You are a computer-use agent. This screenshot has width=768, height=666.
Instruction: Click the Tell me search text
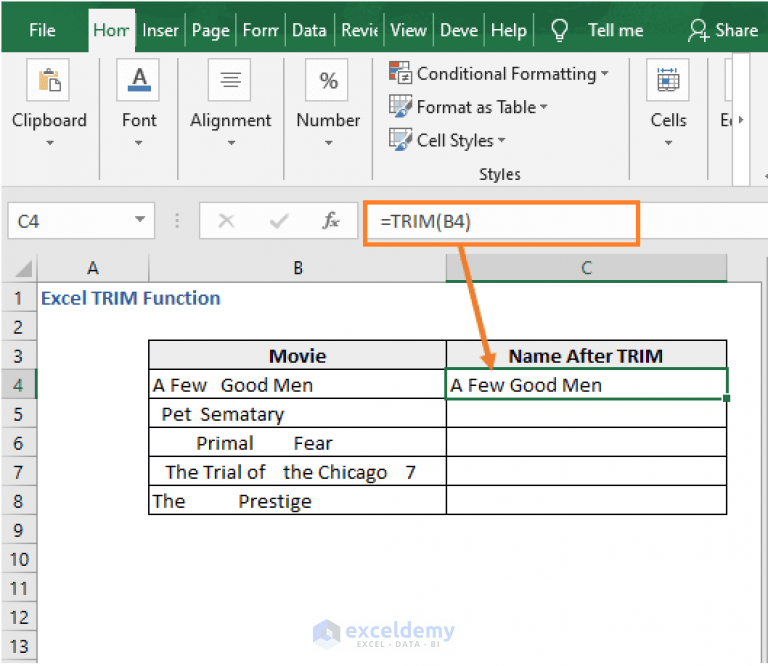pos(616,30)
